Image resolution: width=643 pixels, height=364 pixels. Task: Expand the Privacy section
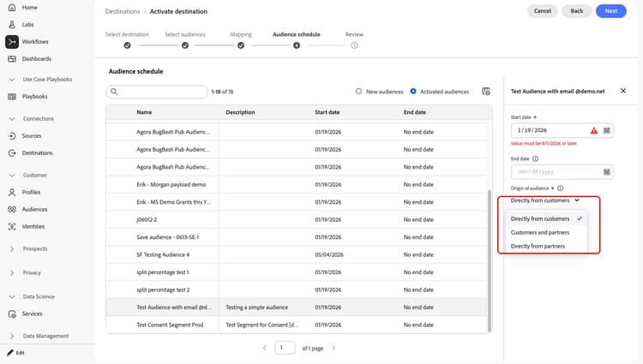[12, 272]
